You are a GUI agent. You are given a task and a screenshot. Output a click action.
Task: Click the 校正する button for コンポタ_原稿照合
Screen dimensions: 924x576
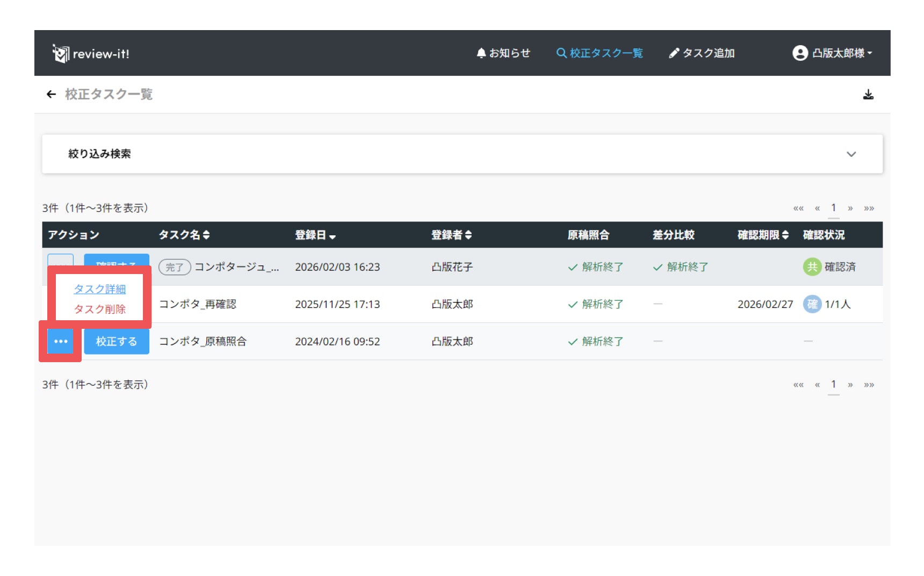click(117, 342)
